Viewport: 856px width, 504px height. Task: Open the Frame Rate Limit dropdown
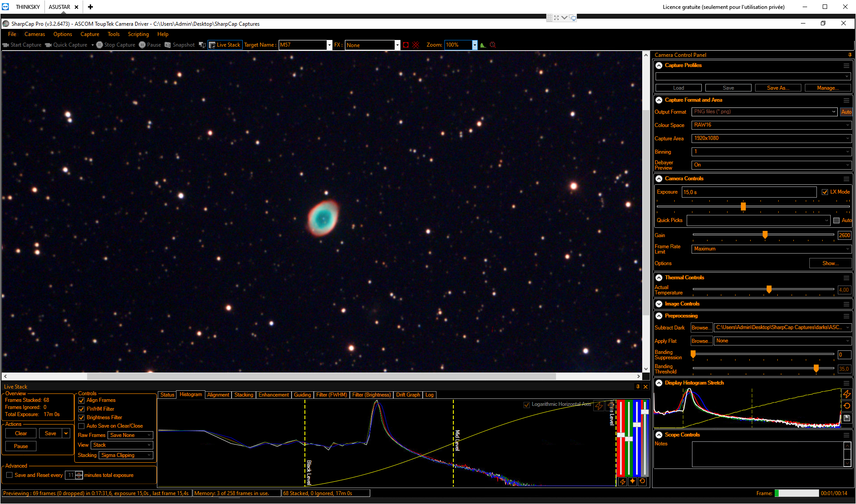point(772,249)
